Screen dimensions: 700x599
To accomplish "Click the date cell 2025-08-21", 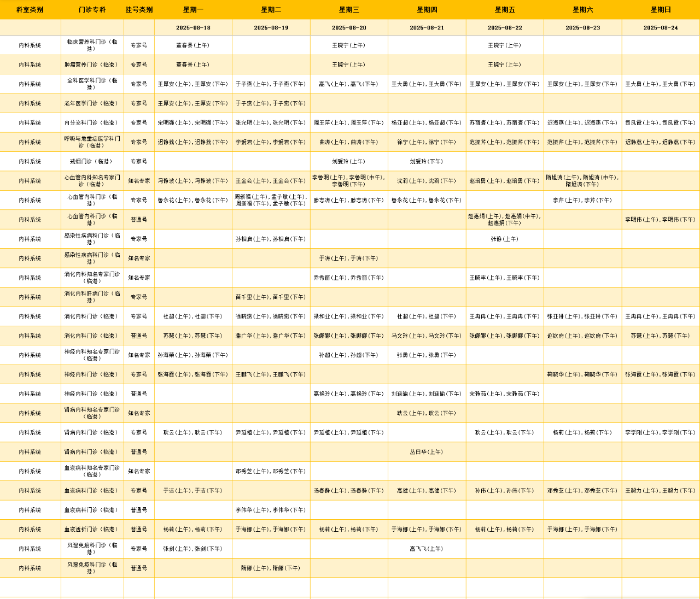I will [427, 27].
